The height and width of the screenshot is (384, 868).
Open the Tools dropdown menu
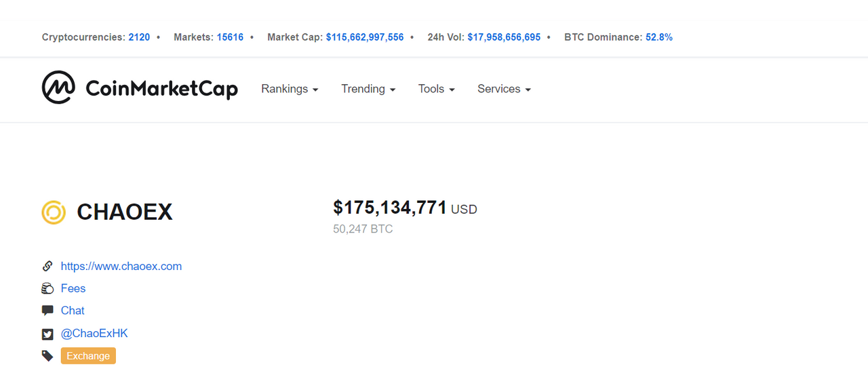[437, 89]
